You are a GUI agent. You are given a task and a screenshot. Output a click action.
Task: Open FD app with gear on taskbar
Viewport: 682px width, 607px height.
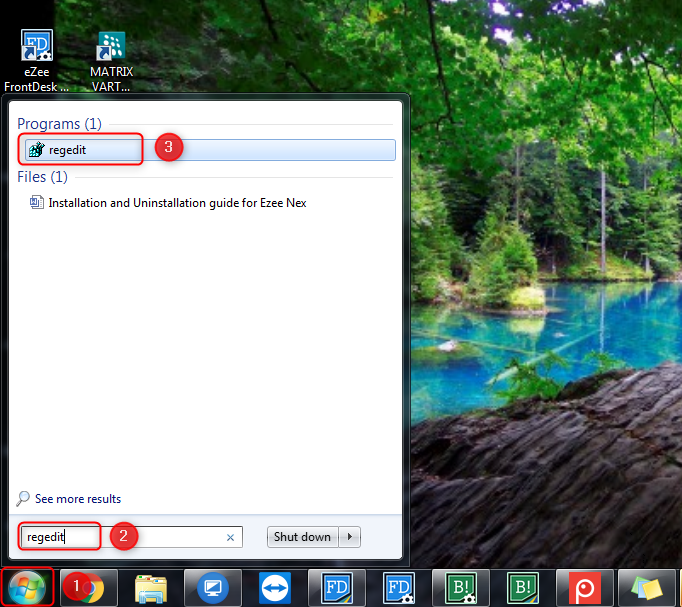click(x=399, y=588)
